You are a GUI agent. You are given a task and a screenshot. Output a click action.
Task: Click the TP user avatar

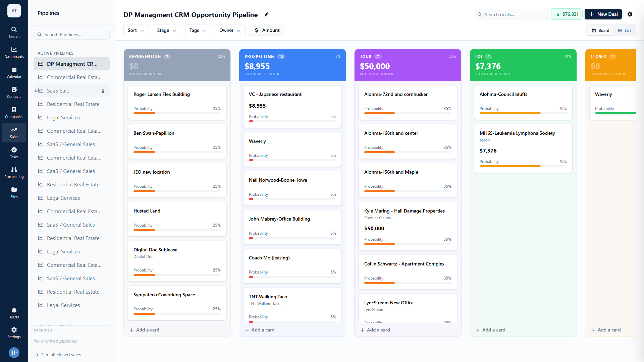click(14, 352)
